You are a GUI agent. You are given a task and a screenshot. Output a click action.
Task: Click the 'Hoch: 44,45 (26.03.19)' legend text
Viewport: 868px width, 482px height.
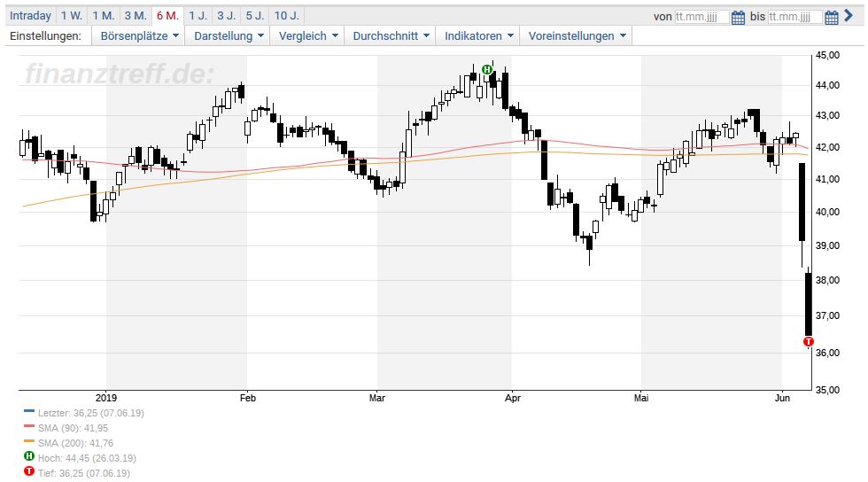click(87, 458)
